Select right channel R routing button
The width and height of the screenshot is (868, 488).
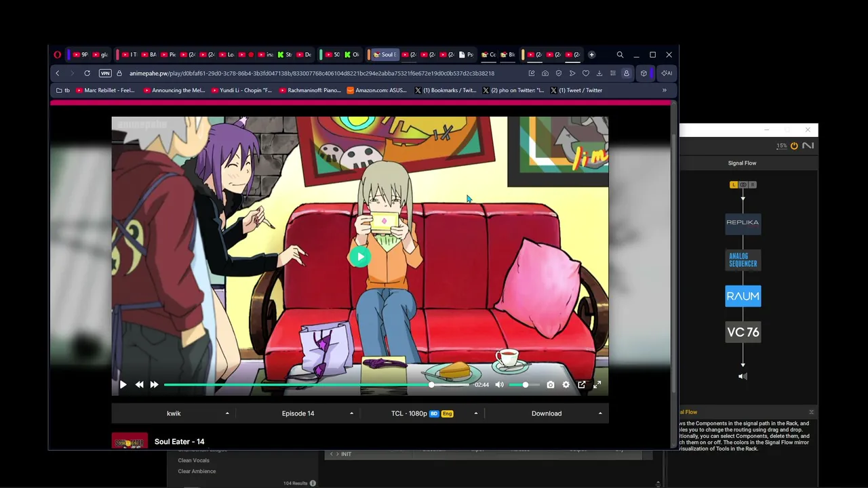[x=753, y=184]
